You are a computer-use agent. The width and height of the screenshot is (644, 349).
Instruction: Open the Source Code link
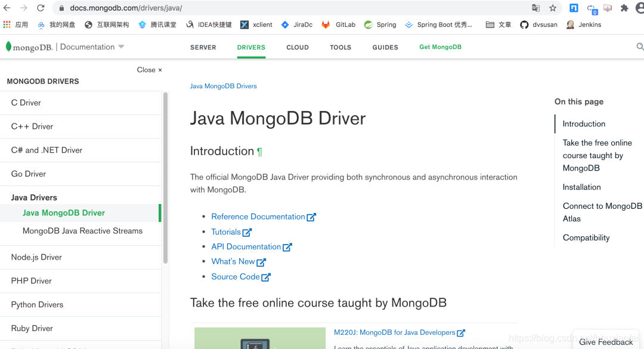click(236, 277)
